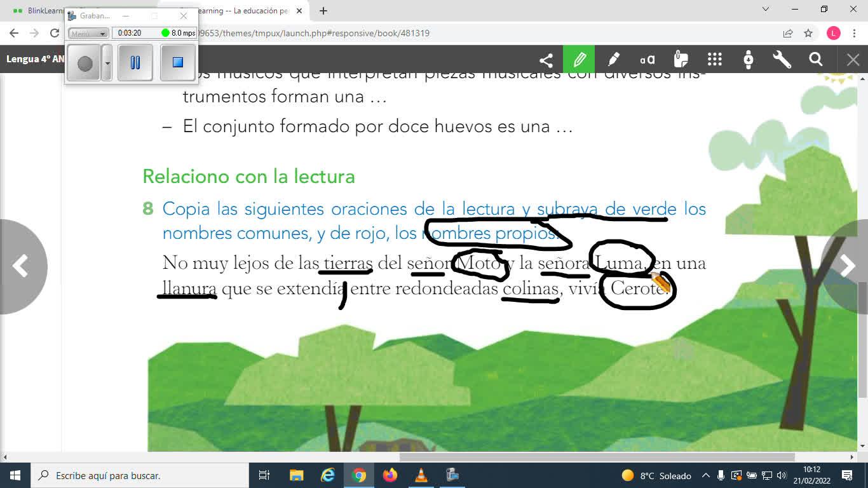Select the white marker pen tool
Image resolution: width=868 pixels, height=488 pixels.
[x=613, y=60]
